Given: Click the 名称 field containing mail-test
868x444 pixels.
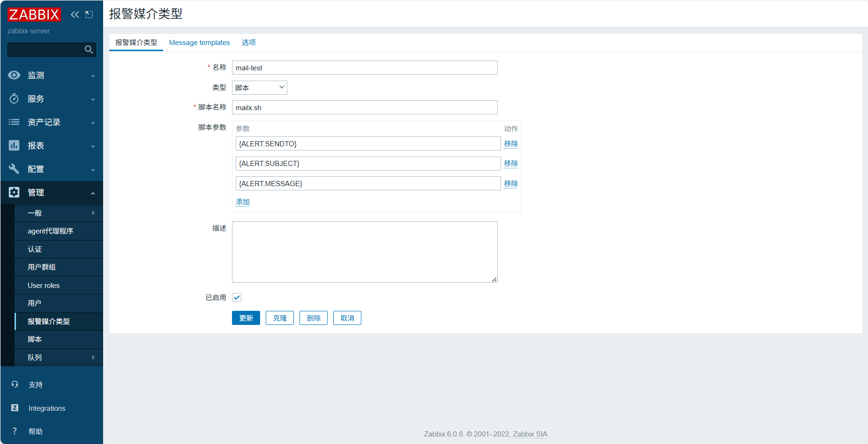Looking at the screenshot, I should (x=365, y=68).
